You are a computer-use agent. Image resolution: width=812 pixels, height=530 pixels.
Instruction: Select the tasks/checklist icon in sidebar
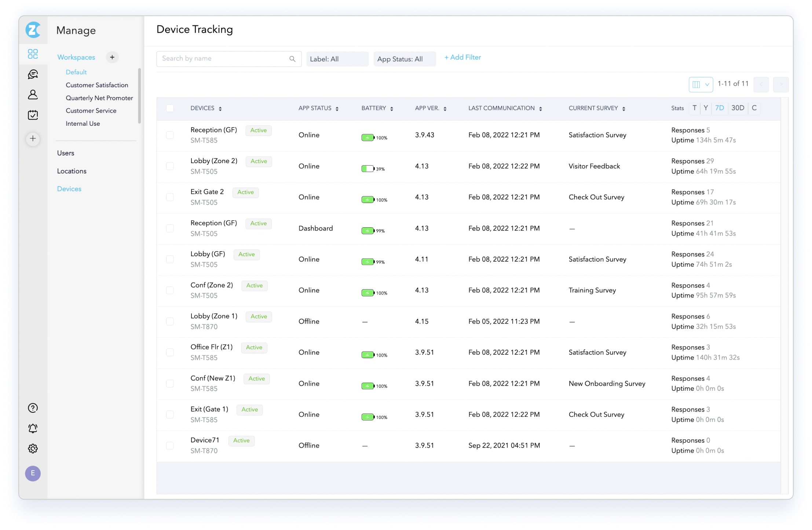[x=33, y=115]
